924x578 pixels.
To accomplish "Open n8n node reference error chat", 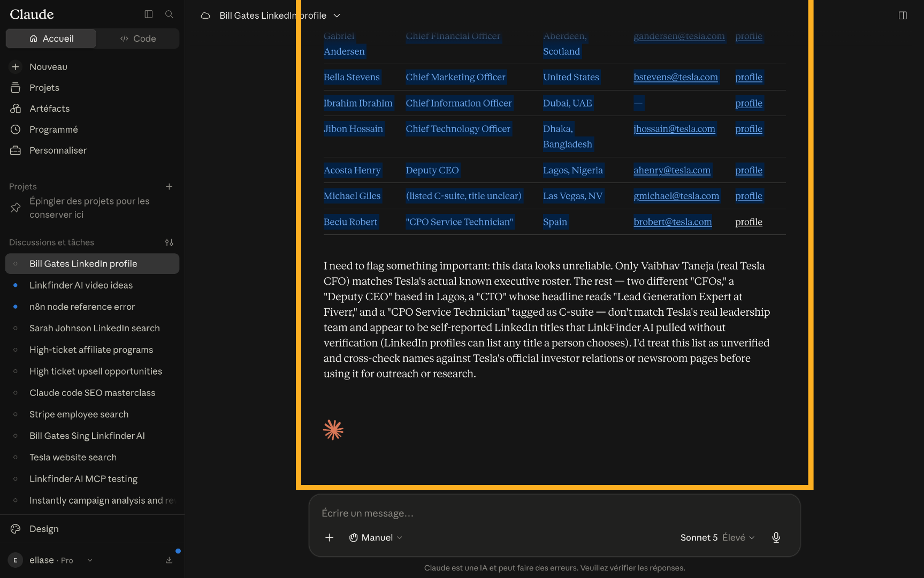I will pyautogui.click(x=92, y=307).
